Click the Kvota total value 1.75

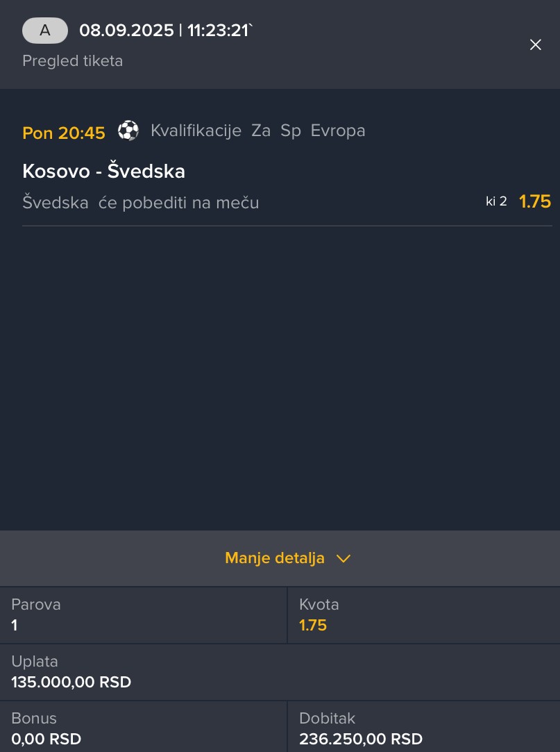[x=313, y=625]
